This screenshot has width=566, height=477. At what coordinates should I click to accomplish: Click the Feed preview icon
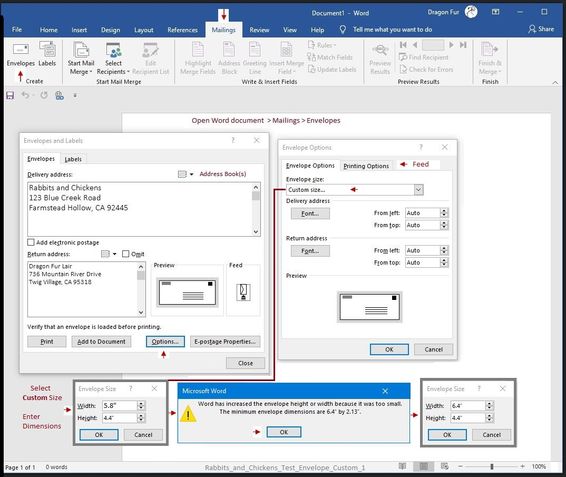[x=243, y=292]
